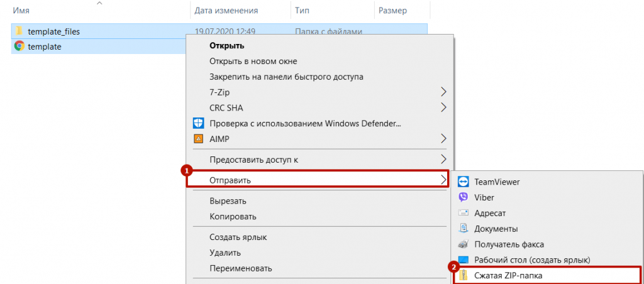Screen dimensions: 644x284
Task: Expand the Предоставить доступ к arrow
Action: point(443,159)
